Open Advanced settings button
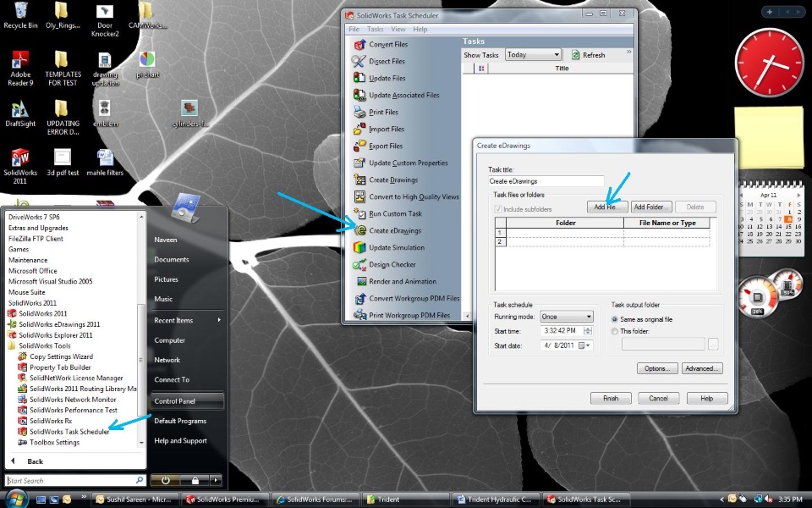This screenshot has width=812, height=508. 702,368
